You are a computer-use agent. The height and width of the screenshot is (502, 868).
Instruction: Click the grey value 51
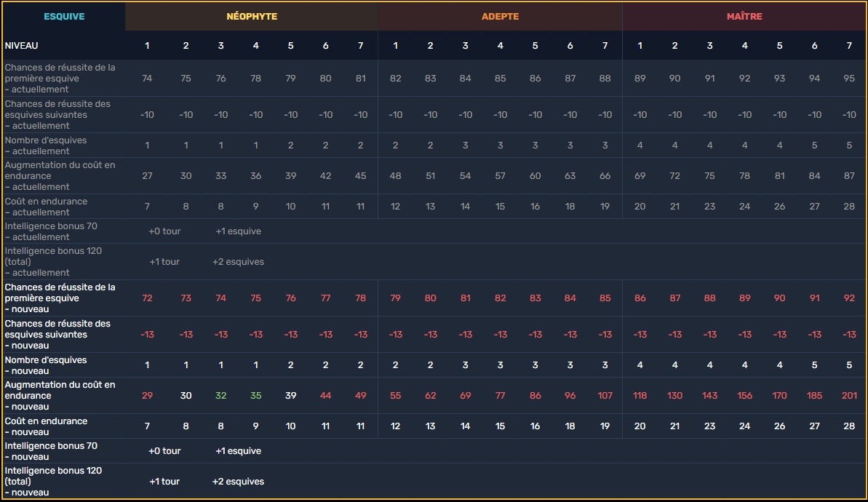[430, 176]
